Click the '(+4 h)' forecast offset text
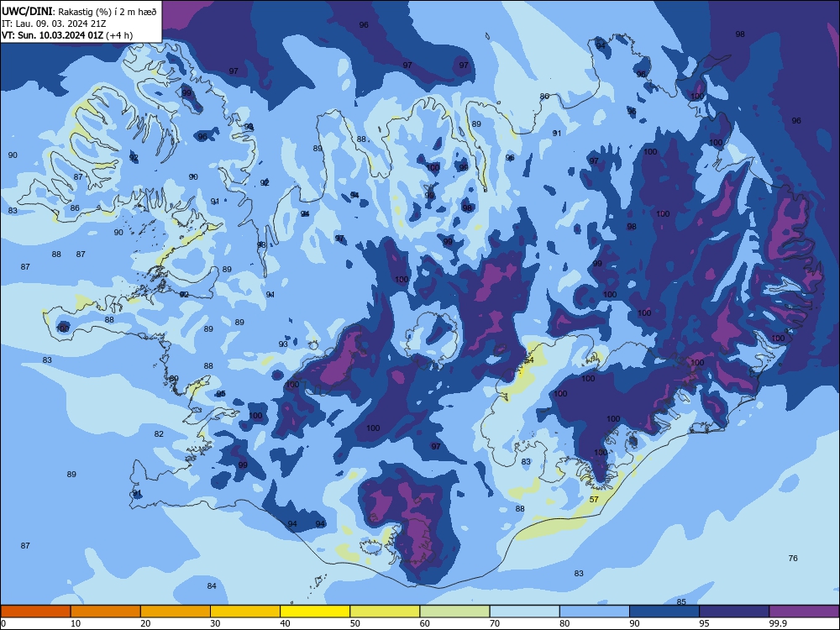 tap(119, 35)
